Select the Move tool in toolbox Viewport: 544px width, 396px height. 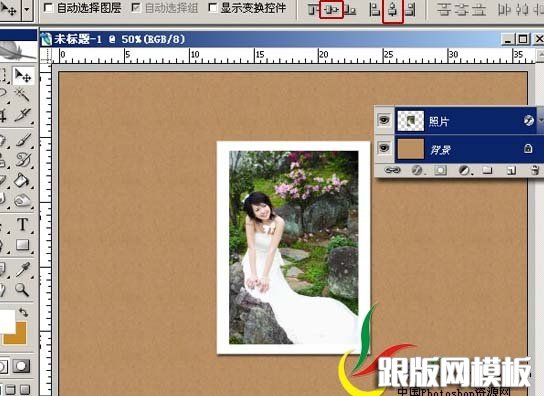click(23, 76)
